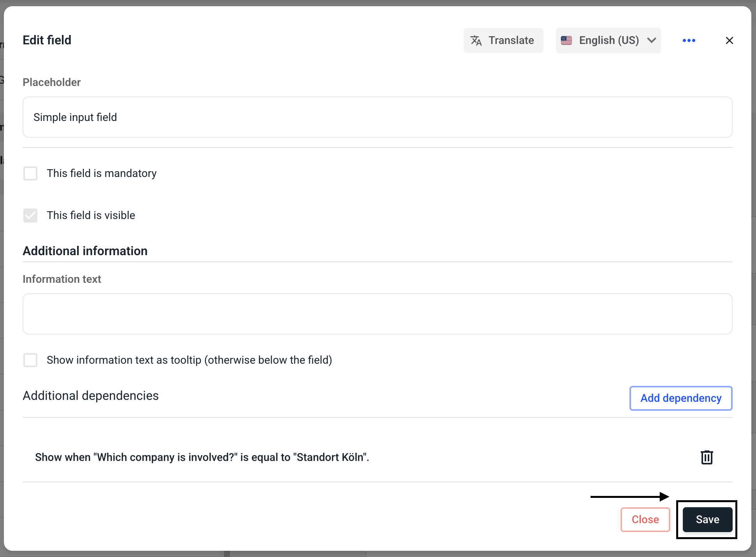Click the Translate button
This screenshot has width=756, height=557.
point(503,40)
